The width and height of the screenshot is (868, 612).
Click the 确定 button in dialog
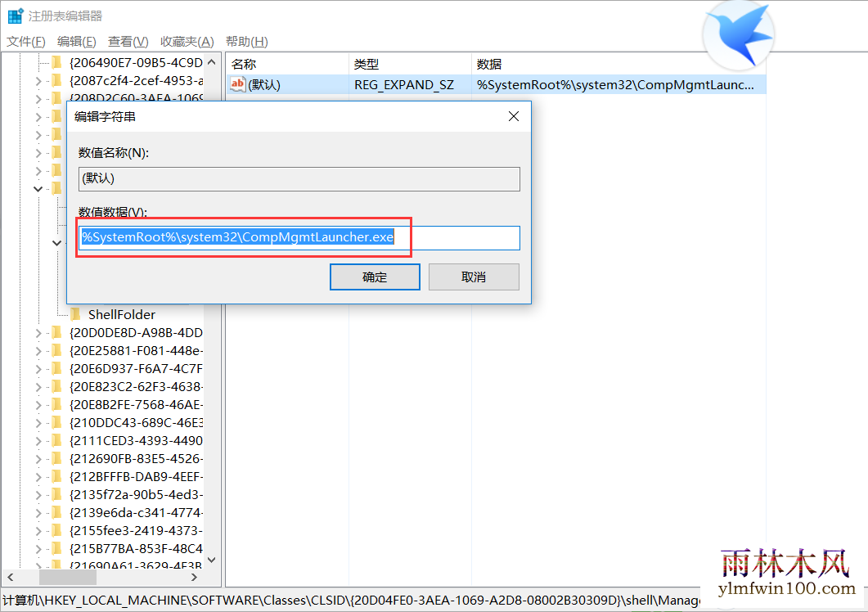(x=375, y=277)
